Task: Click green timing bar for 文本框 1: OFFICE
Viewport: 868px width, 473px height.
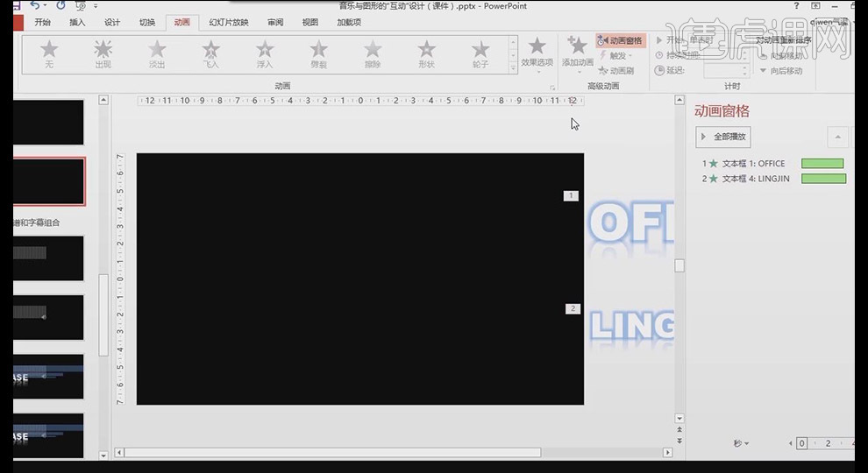Action: coord(822,164)
